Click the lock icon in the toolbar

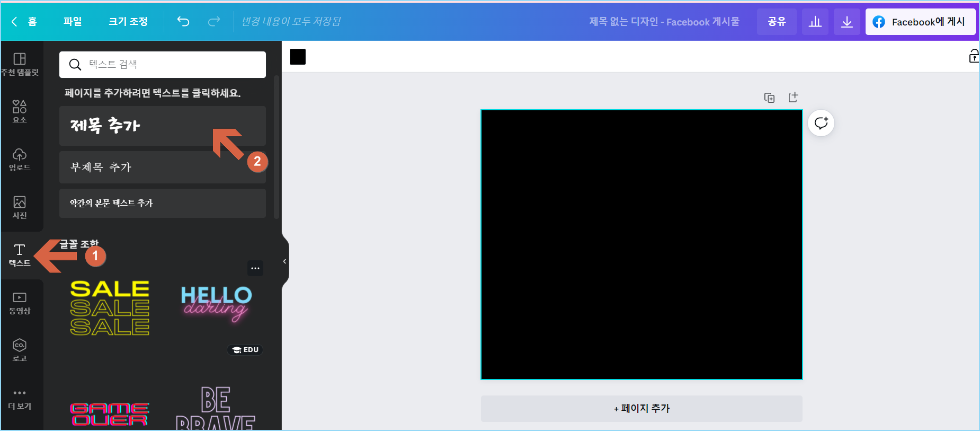pyautogui.click(x=974, y=56)
